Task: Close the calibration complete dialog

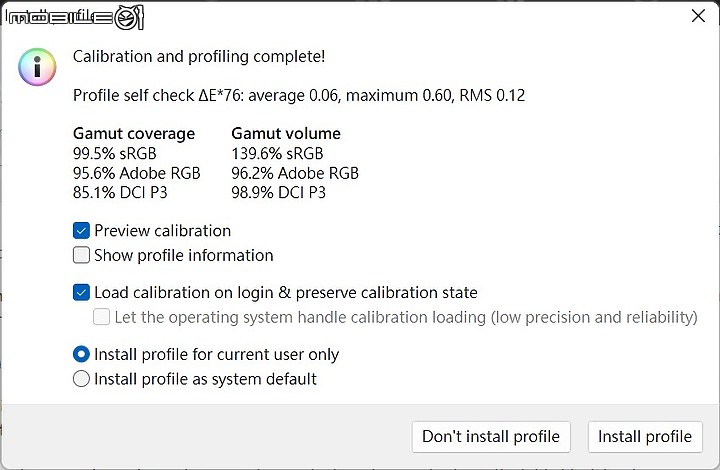Action: pos(698,16)
